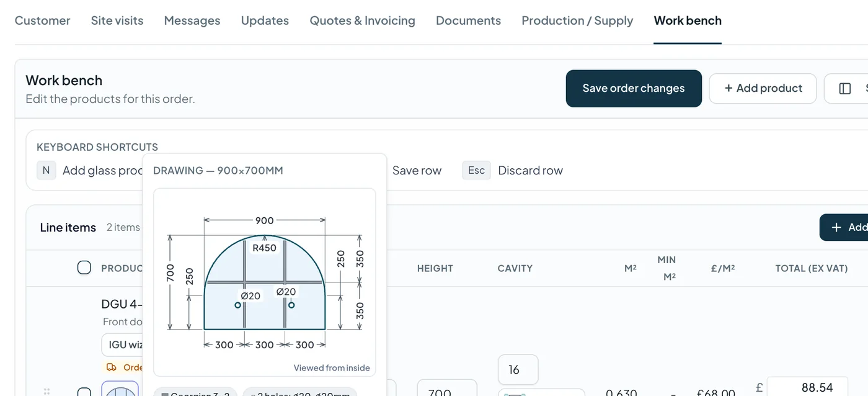Click the TOTAL (EX VAT) column header
The height and width of the screenshot is (396, 868).
coord(811,268)
